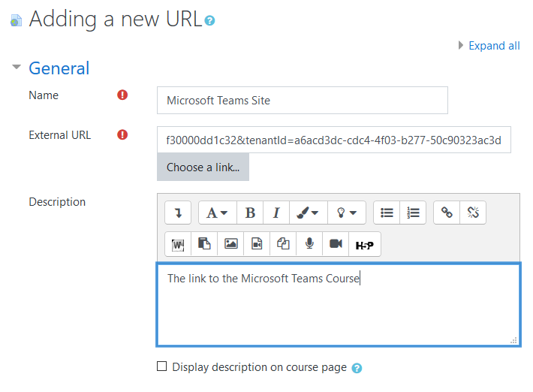The height and width of the screenshot is (392, 533).
Task: Click the record video camera icon
Action: [336, 244]
